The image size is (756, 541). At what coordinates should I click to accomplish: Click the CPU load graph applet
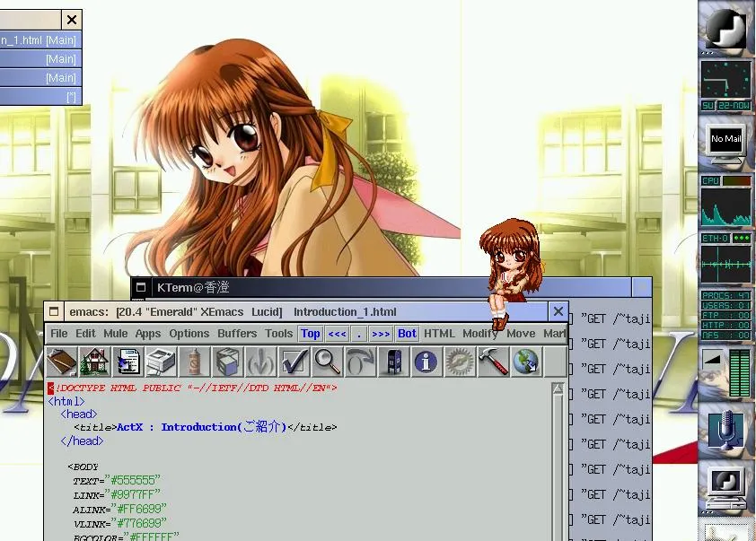[x=725, y=206]
